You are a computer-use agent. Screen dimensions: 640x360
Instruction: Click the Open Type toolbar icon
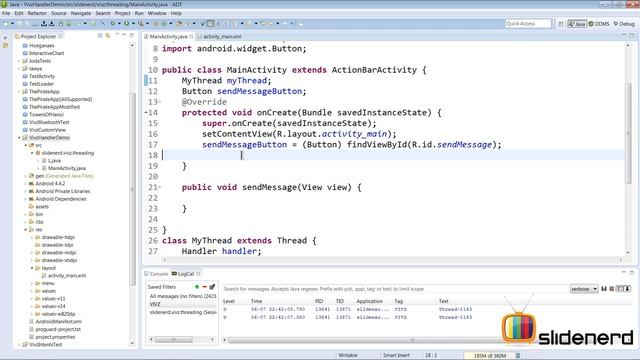click(x=179, y=24)
